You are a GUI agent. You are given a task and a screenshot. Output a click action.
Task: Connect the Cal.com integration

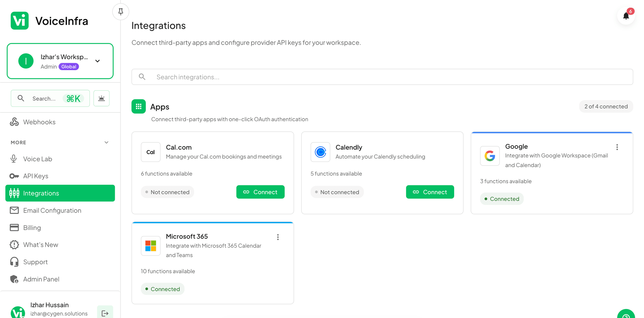(x=260, y=192)
